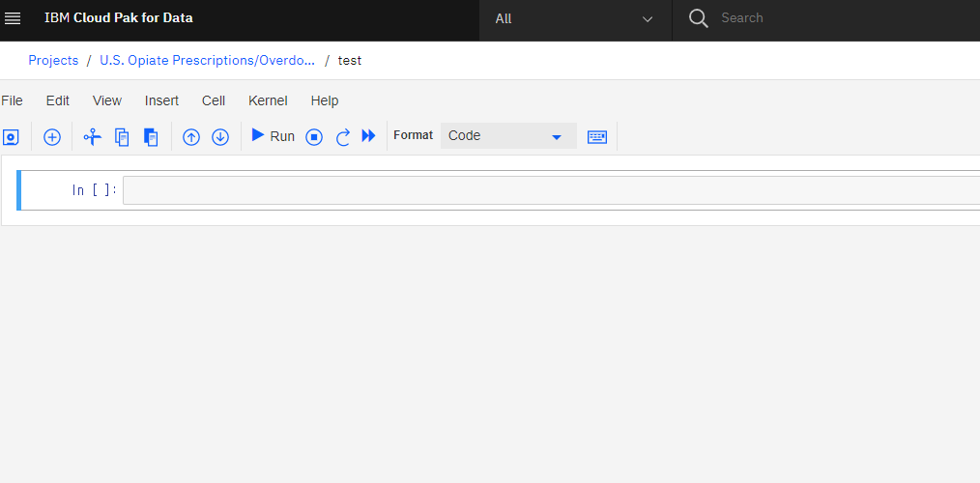Restart kernel and run all cells
This screenshot has width=980, height=483.
coord(369,135)
